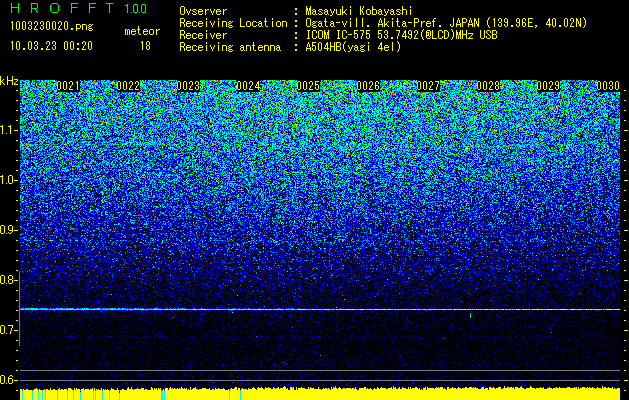Click the Ovserver field label
This screenshot has width=629, height=400.
[203, 11]
